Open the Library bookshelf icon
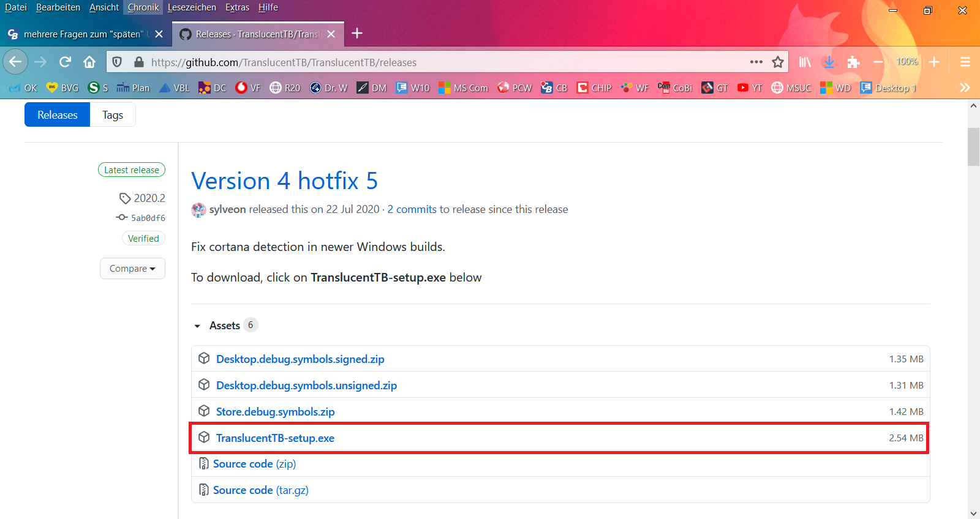This screenshot has width=980, height=519. coord(805,62)
